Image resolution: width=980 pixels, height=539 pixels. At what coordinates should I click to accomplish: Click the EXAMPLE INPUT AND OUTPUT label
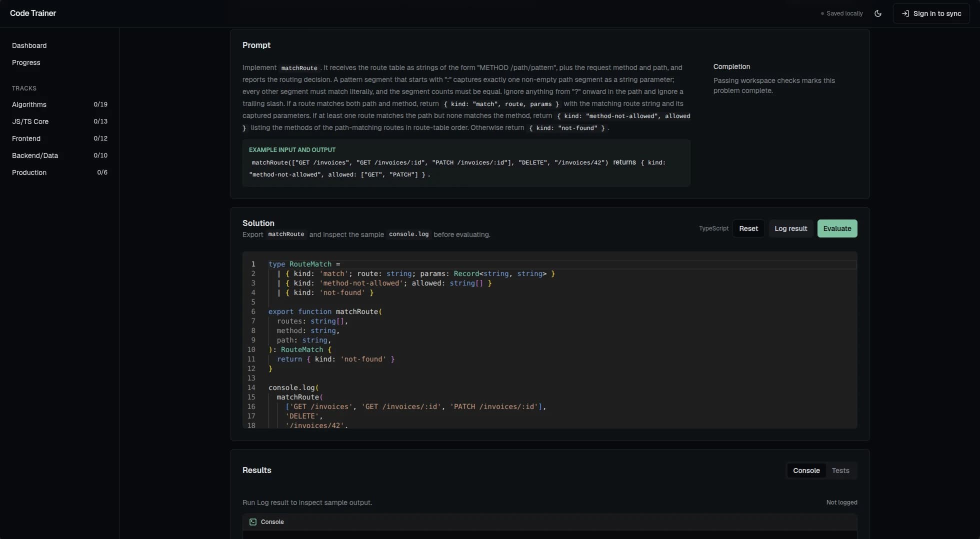[292, 150]
